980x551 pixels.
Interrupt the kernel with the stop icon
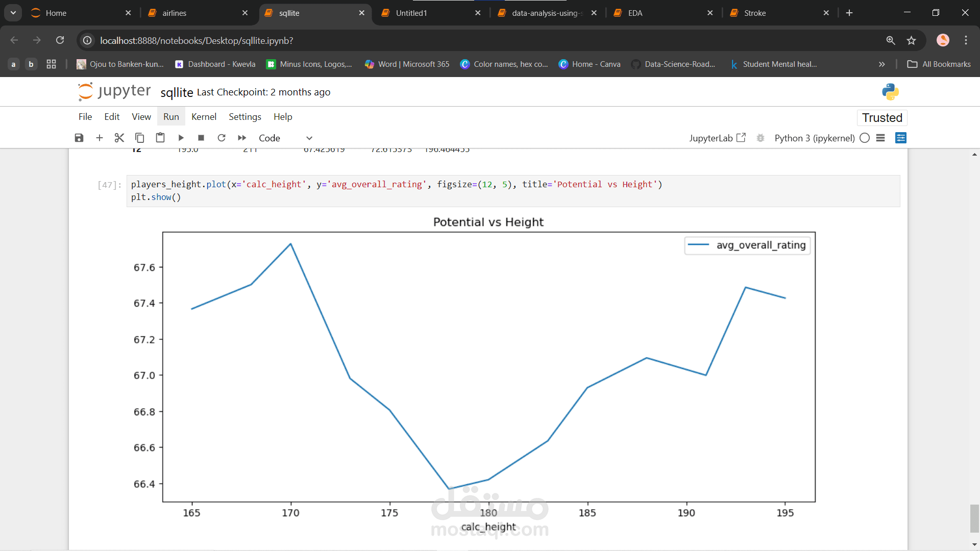(201, 138)
